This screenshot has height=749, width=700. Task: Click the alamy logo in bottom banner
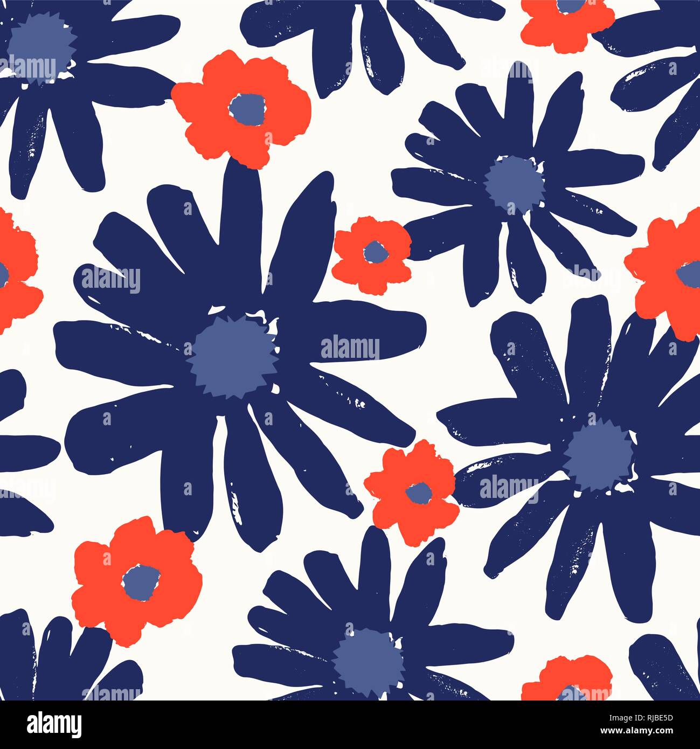pos(54,724)
